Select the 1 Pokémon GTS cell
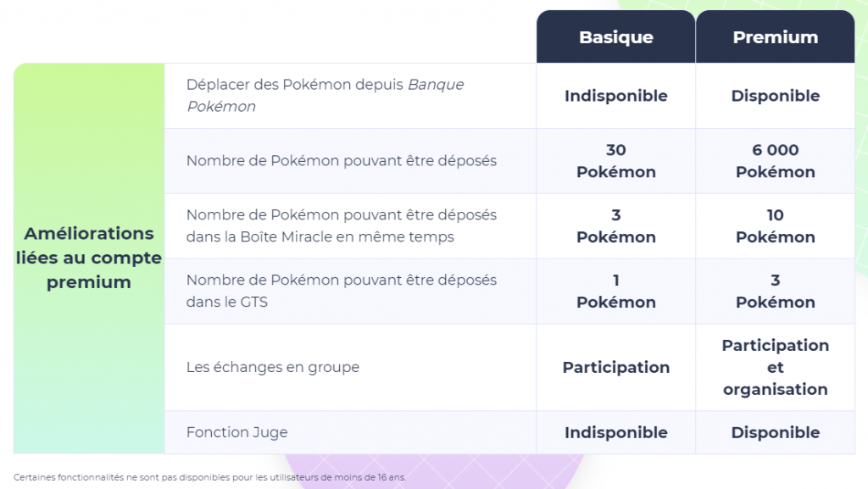Image resolution: width=868 pixels, height=489 pixels. (615, 291)
